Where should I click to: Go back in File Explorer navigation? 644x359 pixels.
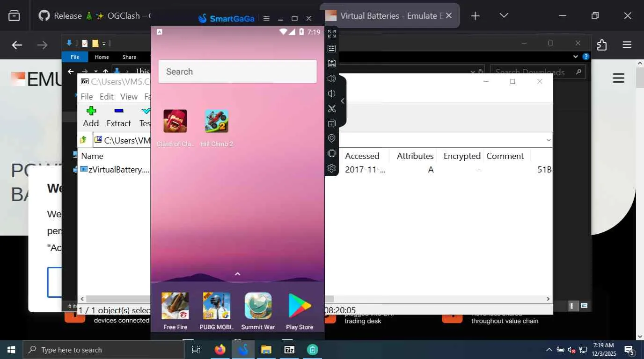click(x=71, y=72)
